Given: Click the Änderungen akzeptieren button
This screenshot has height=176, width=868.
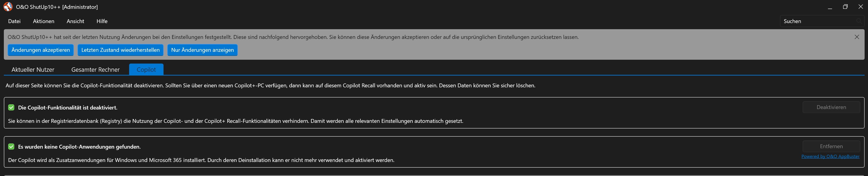Looking at the screenshot, I should pos(41,50).
